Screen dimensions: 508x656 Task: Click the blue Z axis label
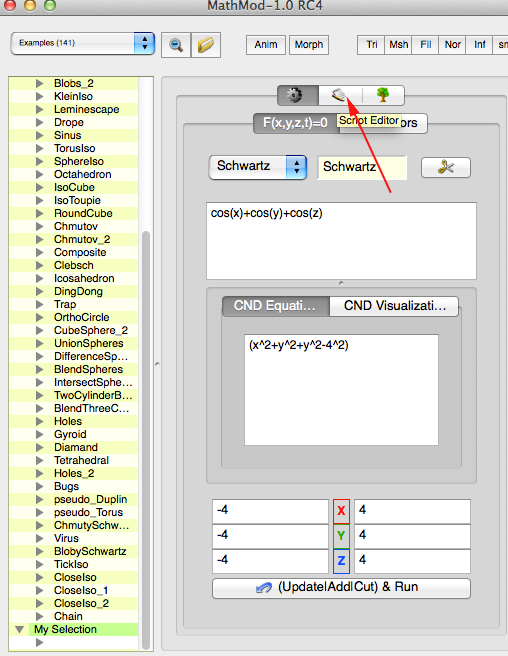click(x=341, y=561)
